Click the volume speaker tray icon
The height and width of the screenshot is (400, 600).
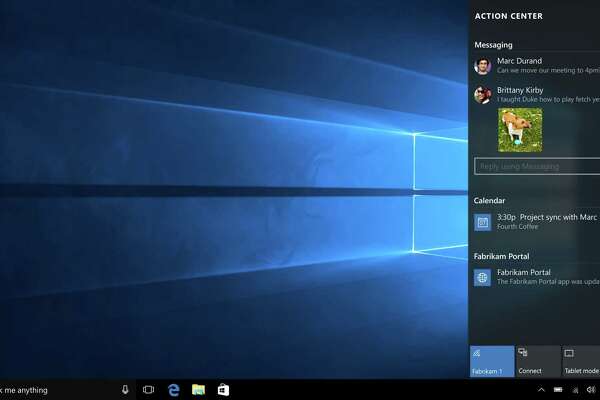click(x=591, y=390)
